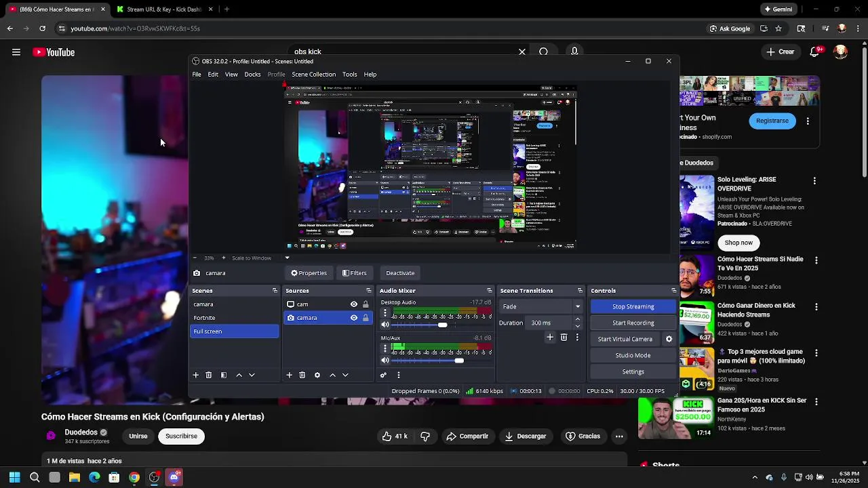
Task: Mute the Desktop Audio channel
Action: coord(385,325)
